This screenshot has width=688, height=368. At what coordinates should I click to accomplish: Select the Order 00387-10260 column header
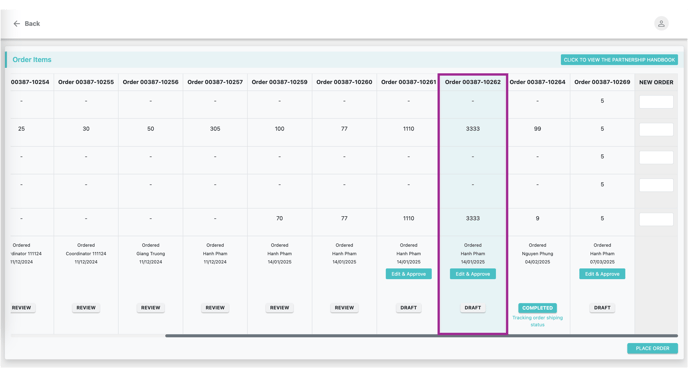coord(344,82)
